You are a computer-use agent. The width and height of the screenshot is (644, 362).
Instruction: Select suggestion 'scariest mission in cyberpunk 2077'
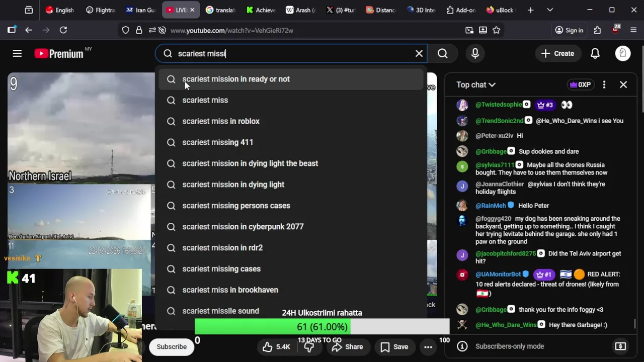[x=291, y=227]
